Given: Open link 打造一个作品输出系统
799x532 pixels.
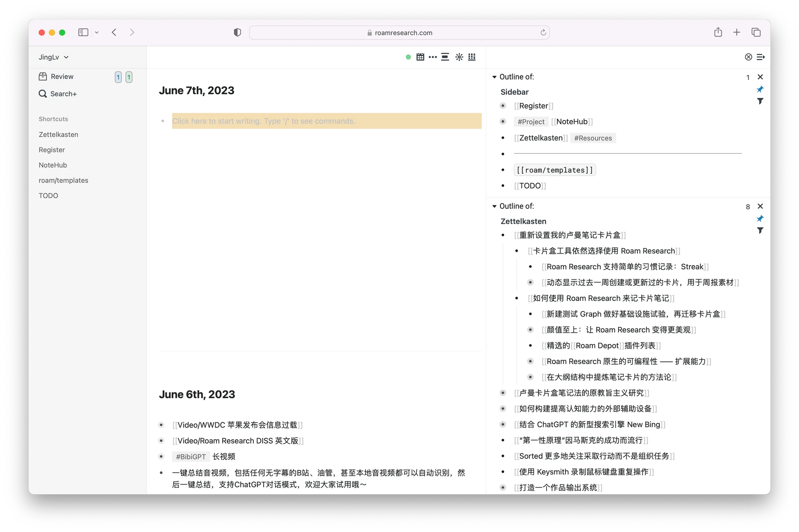Looking at the screenshot, I should [558, 488].
